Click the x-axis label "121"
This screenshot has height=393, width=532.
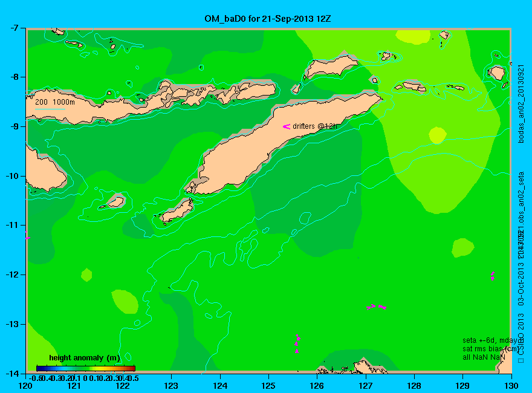(x=74, y=386)
